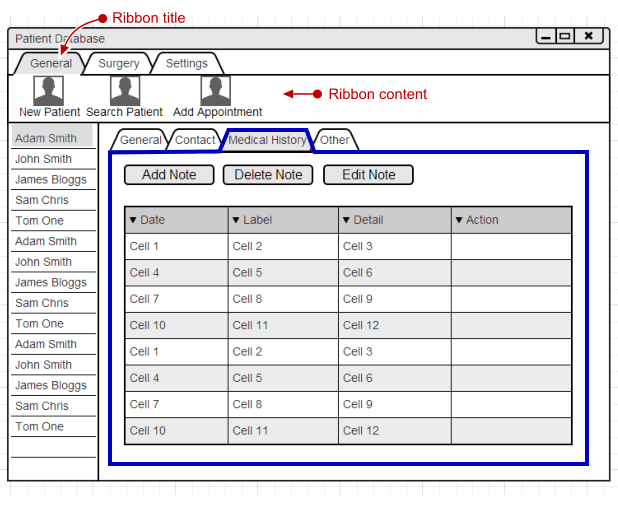The image size is (618, 505).
Task: Click the Add Note button
Action: 169,175
